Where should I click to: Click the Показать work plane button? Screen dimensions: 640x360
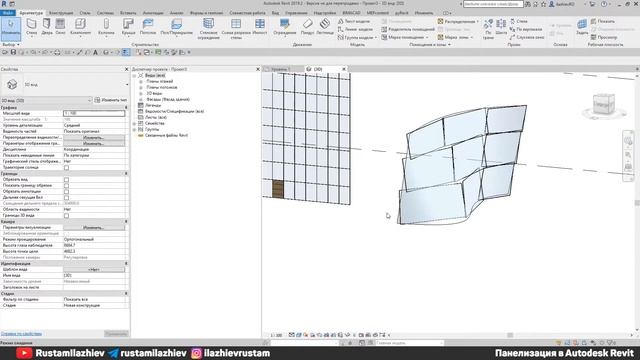(x=602, y=21)
